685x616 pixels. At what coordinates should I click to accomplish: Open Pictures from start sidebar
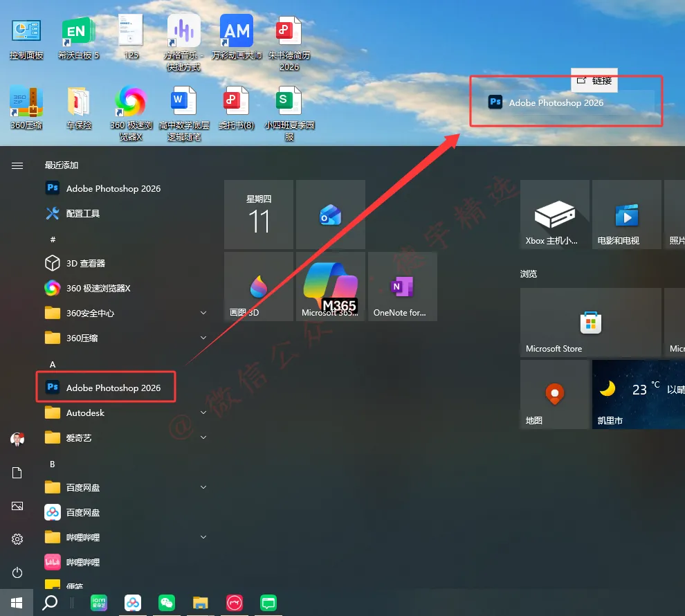pos(17,506)
